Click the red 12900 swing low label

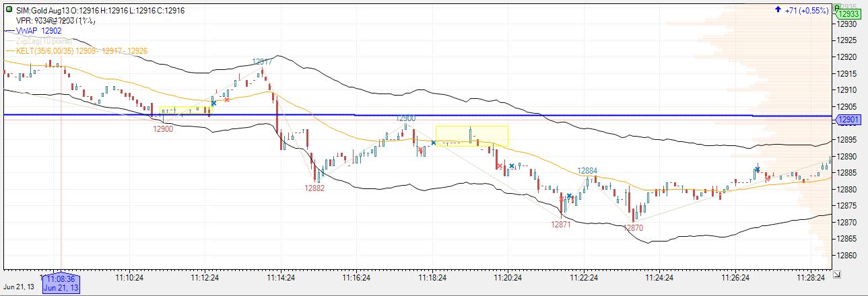[x=163, y=128]
